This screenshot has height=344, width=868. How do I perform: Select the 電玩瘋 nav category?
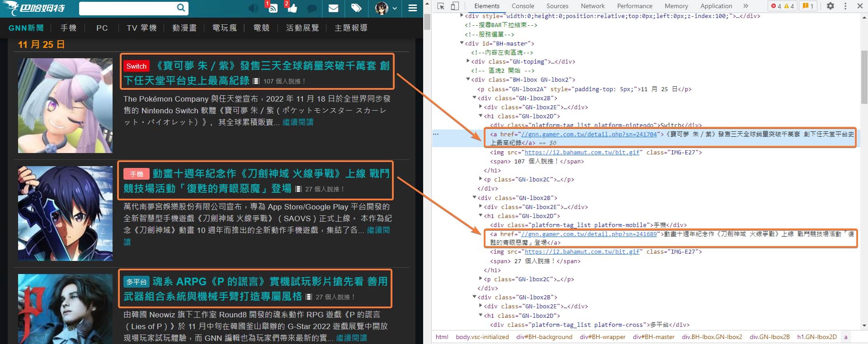tap(225, 28)
